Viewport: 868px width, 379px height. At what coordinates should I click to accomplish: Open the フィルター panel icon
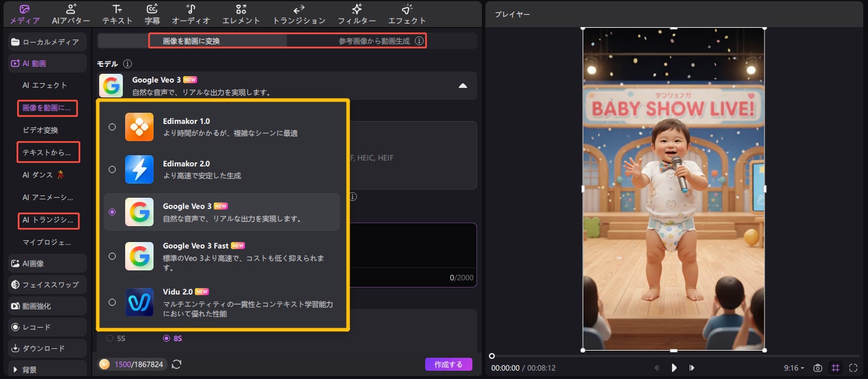click(x=357, y=14)
